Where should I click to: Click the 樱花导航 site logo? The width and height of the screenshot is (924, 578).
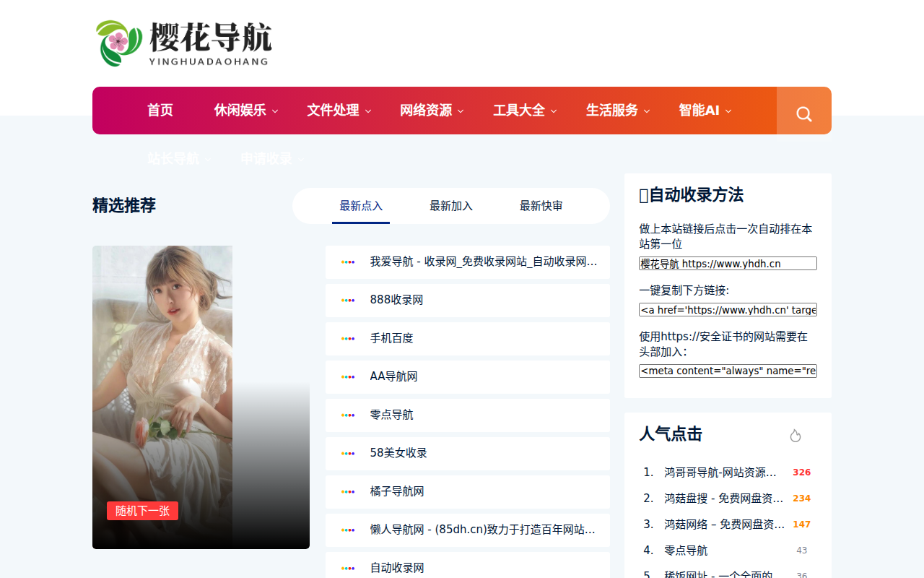coord(183,43)
